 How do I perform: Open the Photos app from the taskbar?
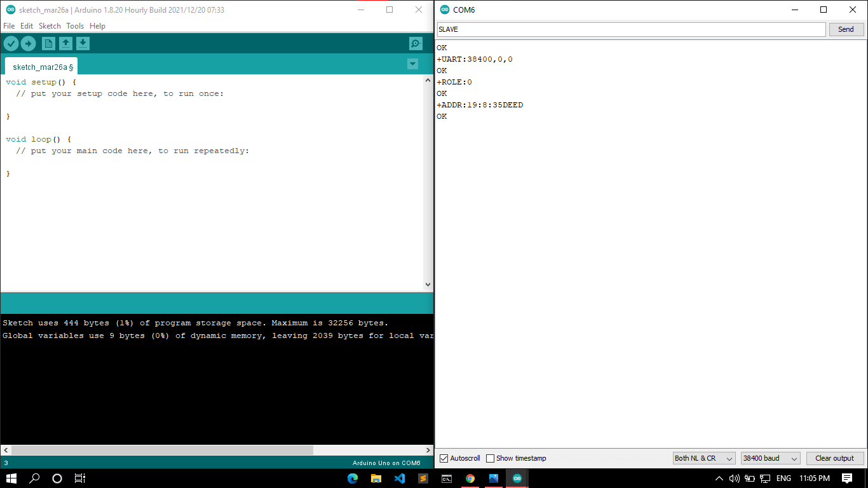pyautogui.click(x=494, y=478)
